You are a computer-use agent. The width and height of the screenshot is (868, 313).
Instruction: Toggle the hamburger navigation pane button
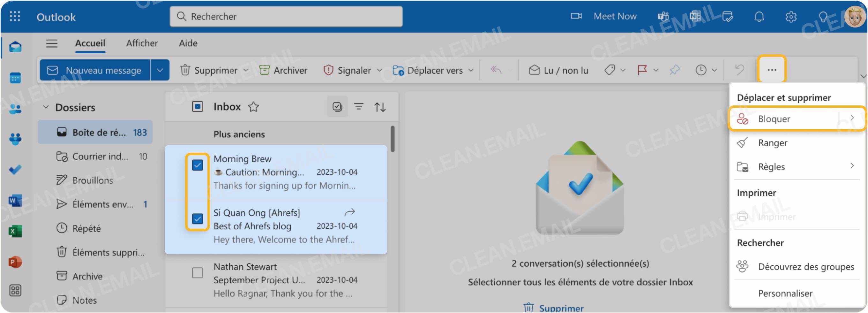[x=52, y=43]
